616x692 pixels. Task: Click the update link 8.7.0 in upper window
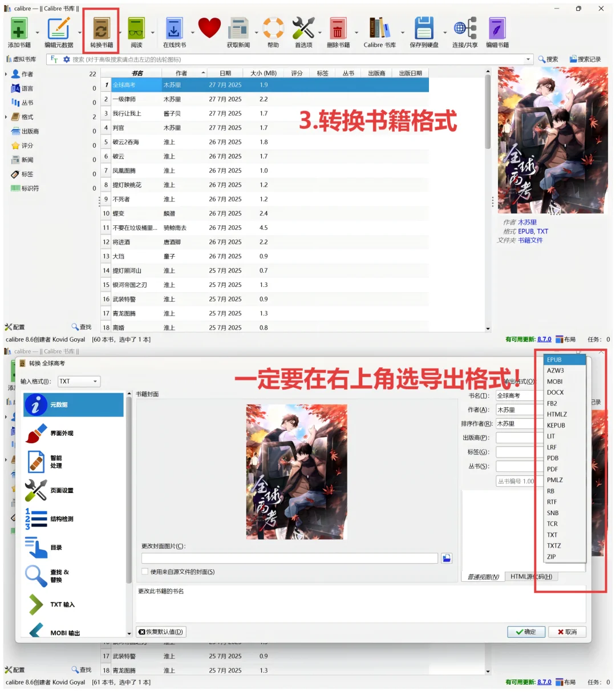pos(544,339)
